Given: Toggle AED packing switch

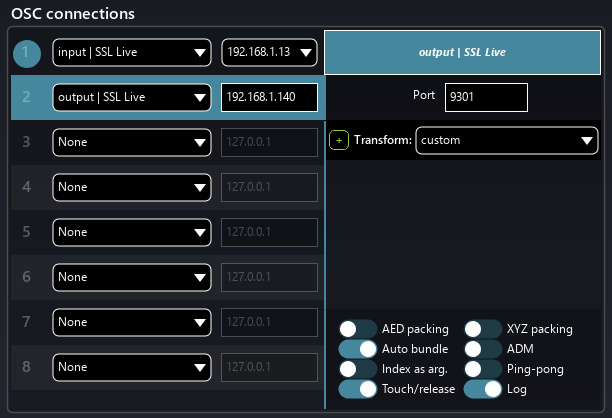Looking at the screenshot, I should coord(357,329).
